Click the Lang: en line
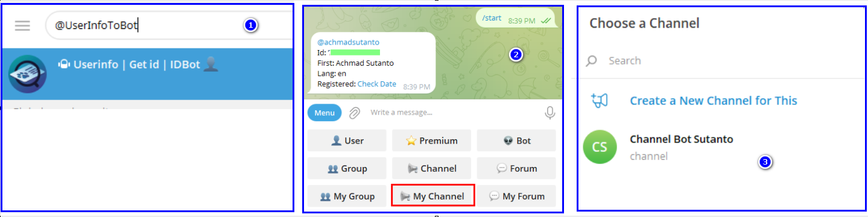Screen dimensions: 868x217 tap(332, 74)
